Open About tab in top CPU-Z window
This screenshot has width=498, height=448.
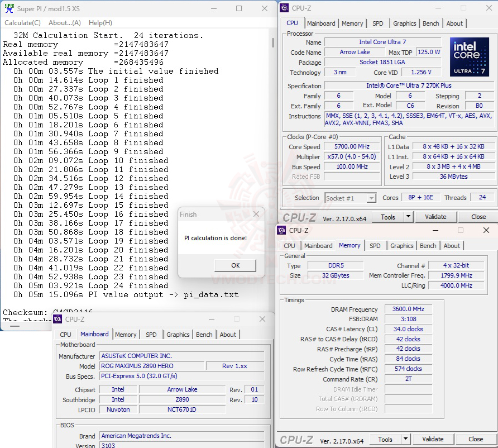(454, 23)
